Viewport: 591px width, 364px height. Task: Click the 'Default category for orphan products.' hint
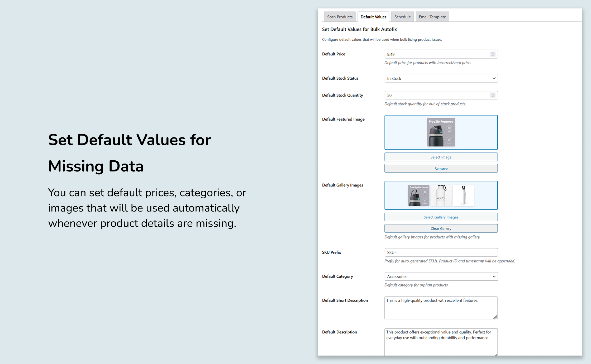(x=416, y=285)
